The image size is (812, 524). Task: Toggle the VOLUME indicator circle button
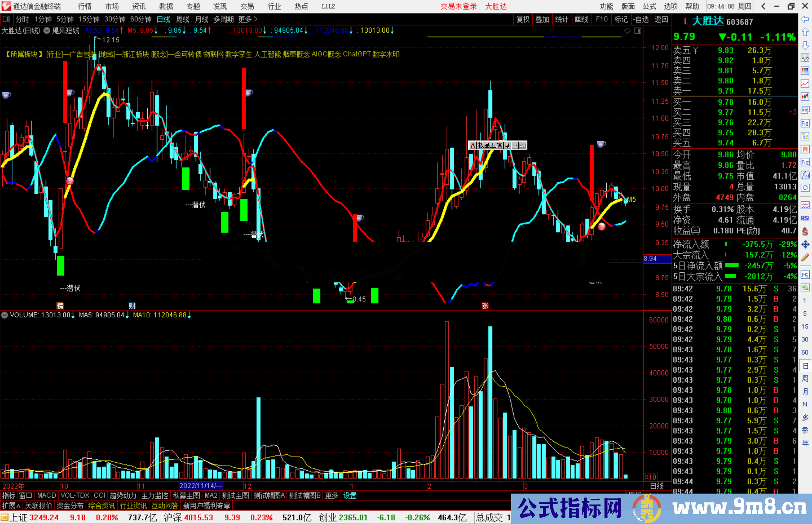click(5, 315)
